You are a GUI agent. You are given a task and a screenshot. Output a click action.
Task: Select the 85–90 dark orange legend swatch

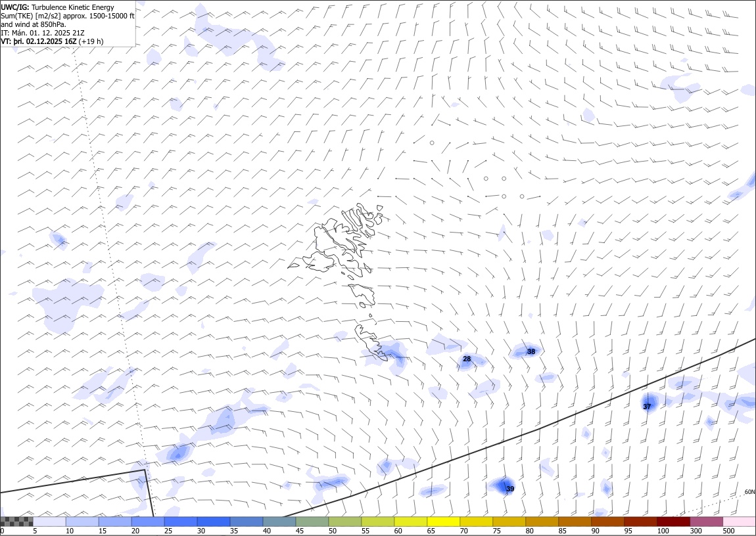[x=575, y=522]
